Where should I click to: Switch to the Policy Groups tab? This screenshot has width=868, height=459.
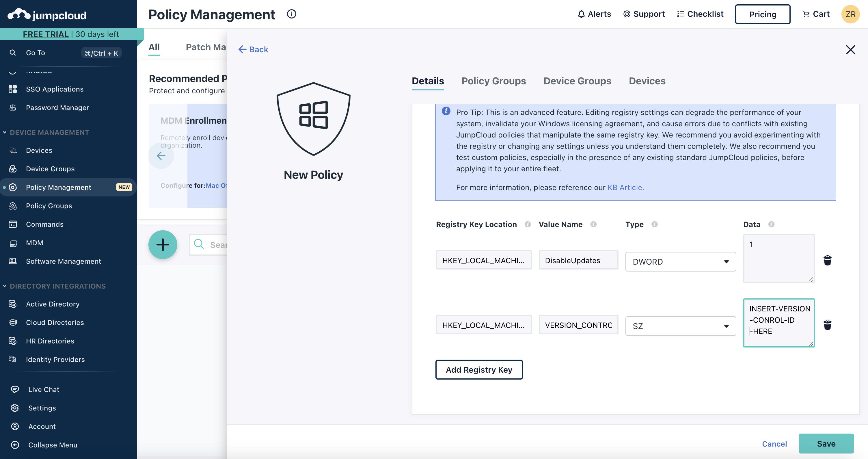click(493, 81)
